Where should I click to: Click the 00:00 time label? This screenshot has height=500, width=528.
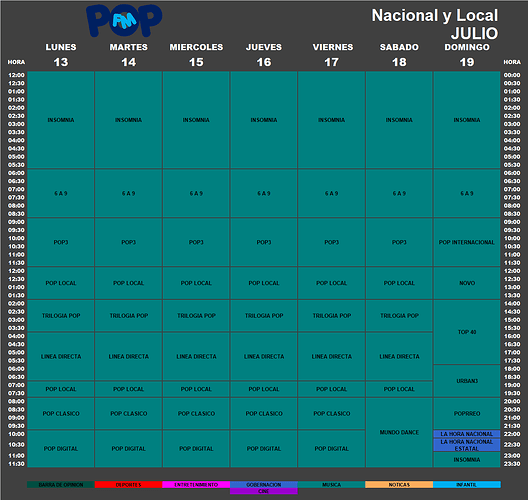click(x=512, y=75)
